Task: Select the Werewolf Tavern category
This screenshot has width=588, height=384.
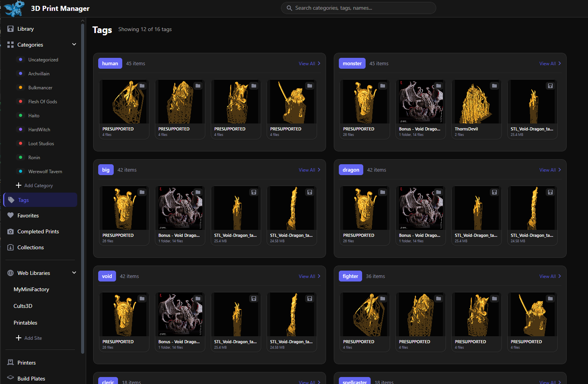Action: pyautogui.click(x=45, y=171)
